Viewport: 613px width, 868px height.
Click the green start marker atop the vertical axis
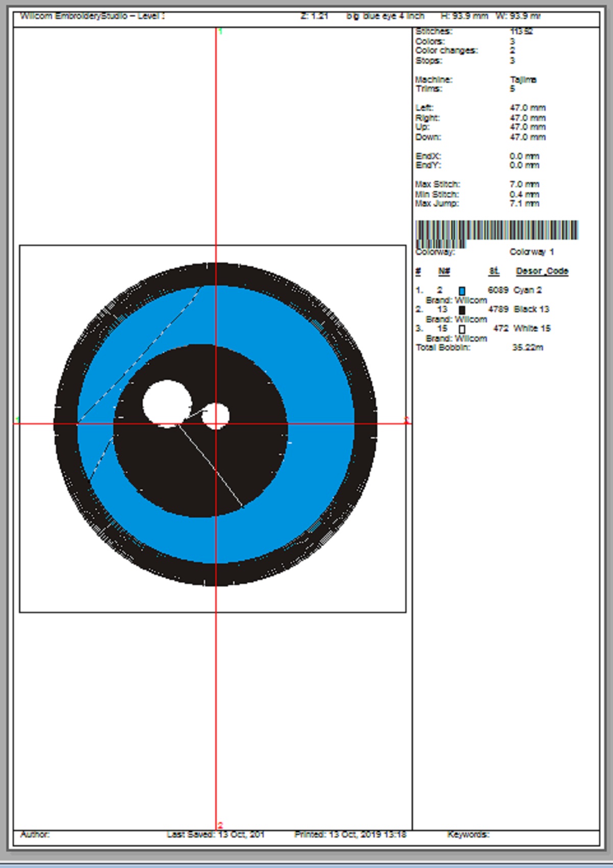pos(220,32)
